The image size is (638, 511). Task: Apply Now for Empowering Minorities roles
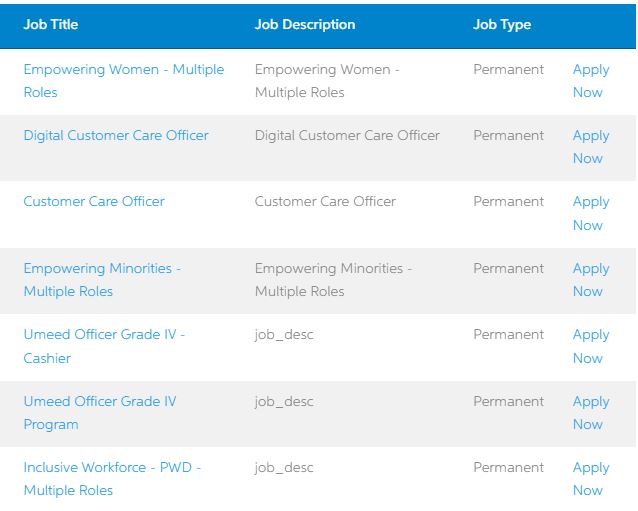pyautogui.click(x=591, y=280)
